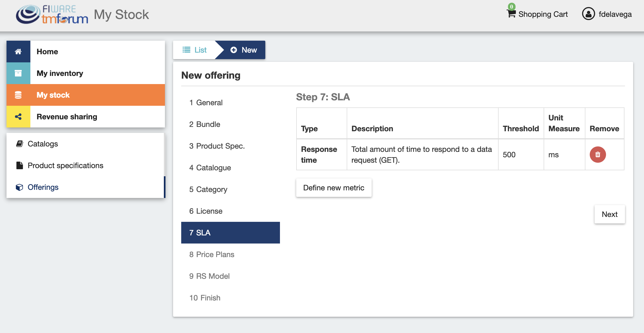The height and width of the screenshot is (333, 644).
Task: Go to step 5 Category
Action: 231,189
